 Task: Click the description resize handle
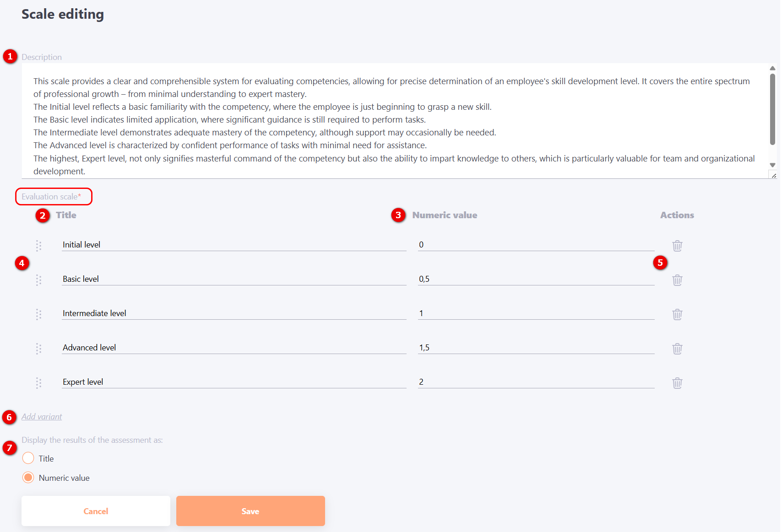[x=773, y=176]
